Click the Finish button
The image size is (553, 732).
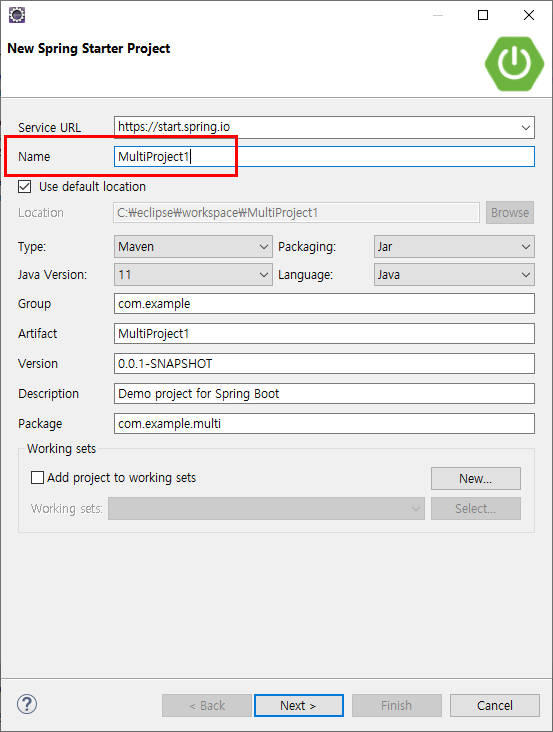397,705
